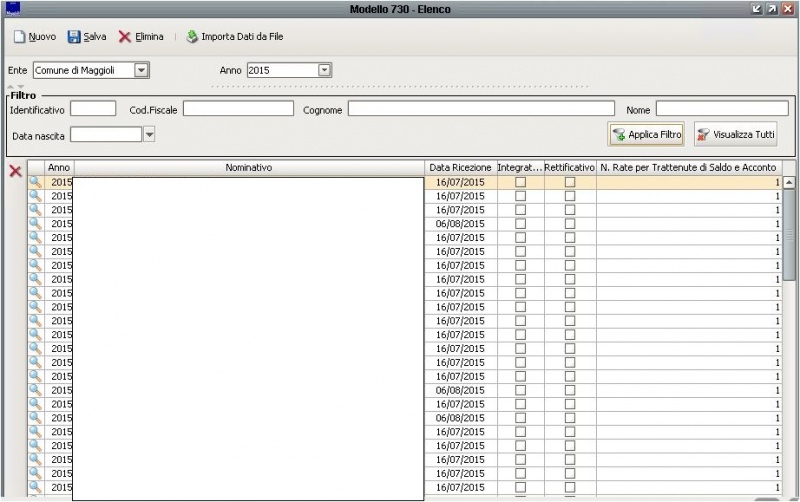
Task: Tick Rettificativo checkbox in the first row
Action: coord(570,183)
